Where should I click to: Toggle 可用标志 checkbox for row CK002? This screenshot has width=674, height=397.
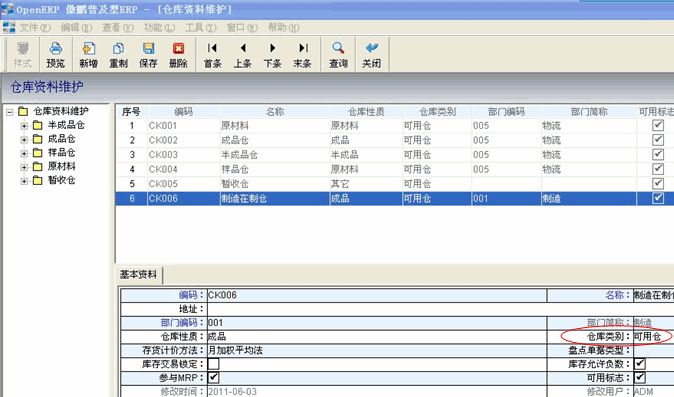click(x=658, y=140)
